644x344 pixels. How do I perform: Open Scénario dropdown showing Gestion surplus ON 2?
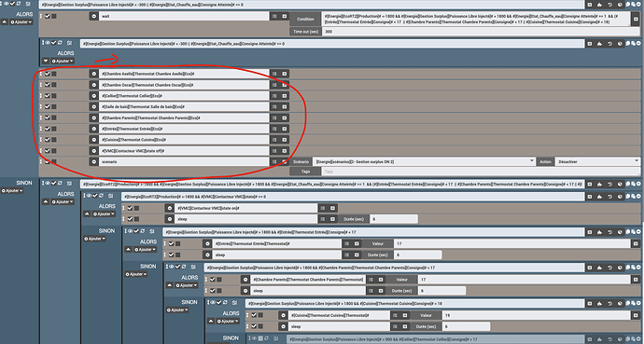424,161
